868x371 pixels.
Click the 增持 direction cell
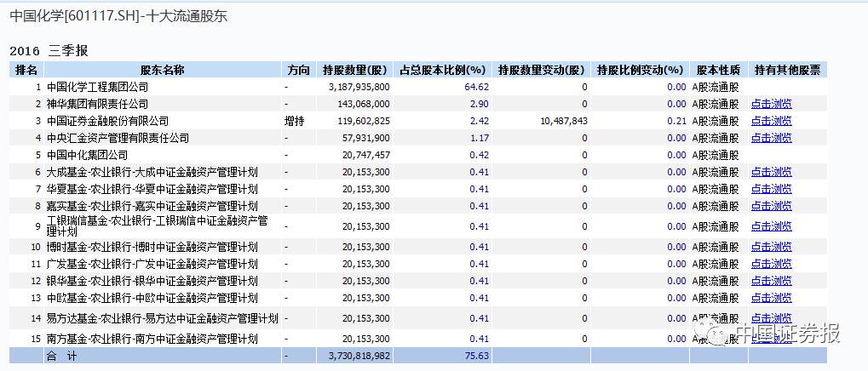click(294, 121)
